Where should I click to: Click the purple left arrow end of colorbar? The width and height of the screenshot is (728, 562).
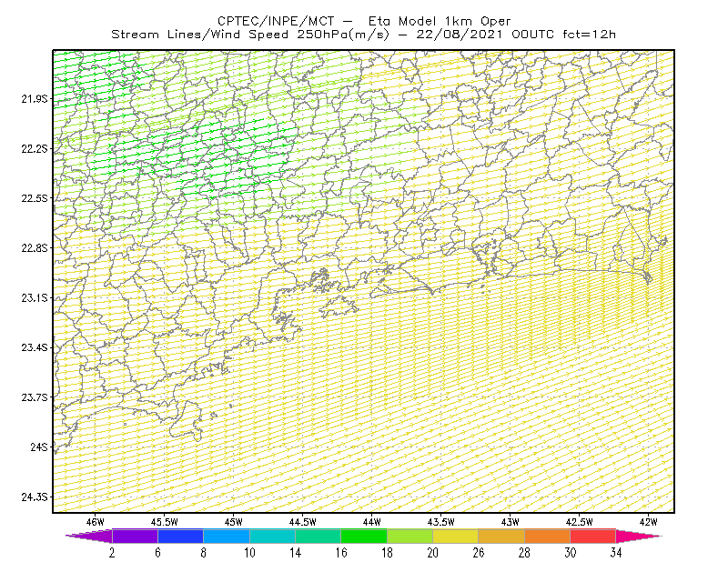(x=88, y=536)
